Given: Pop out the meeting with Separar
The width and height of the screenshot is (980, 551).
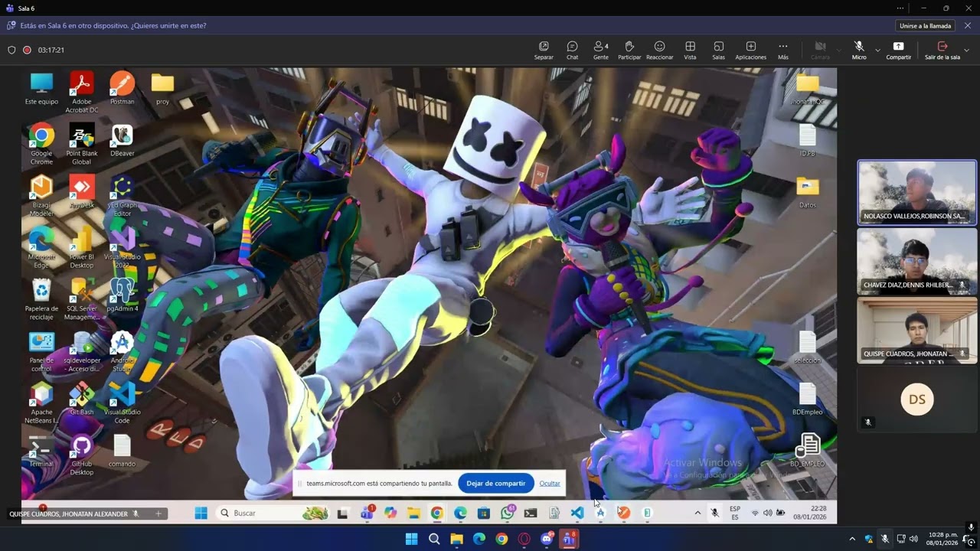Looking at the screenshot, I should pyautogui.click(x=544, y=51).
